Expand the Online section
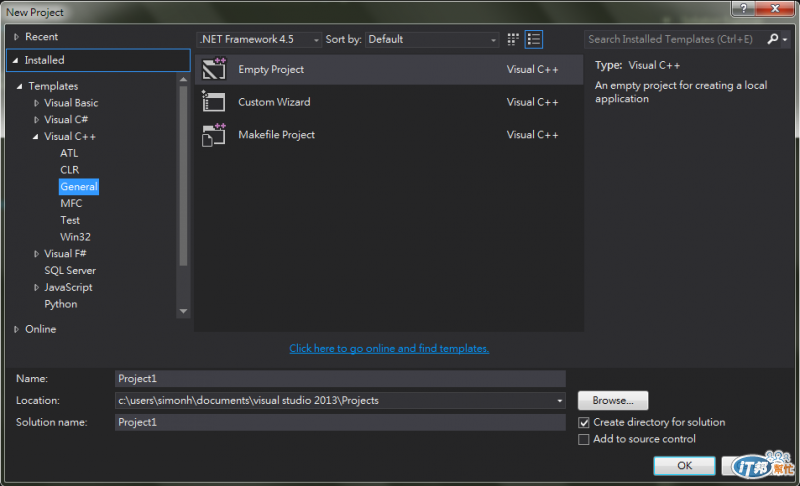 [x=16, y=329]
